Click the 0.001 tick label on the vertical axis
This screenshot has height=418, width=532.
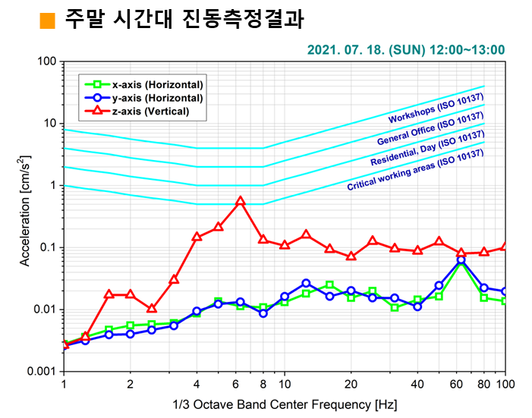[x=41, y=372]
